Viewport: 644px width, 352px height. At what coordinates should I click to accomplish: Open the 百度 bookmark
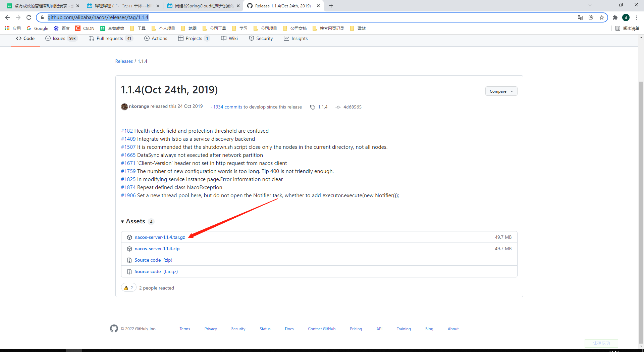coord(62,28)
